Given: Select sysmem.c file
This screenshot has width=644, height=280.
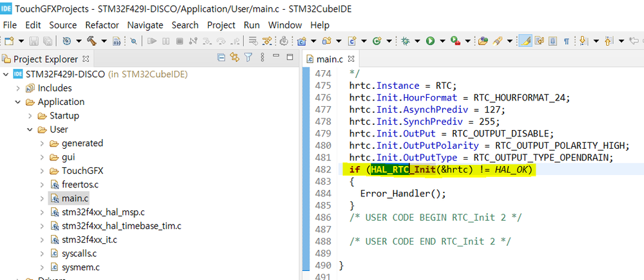Looking at the screenshot, I should tap(81, 267).
